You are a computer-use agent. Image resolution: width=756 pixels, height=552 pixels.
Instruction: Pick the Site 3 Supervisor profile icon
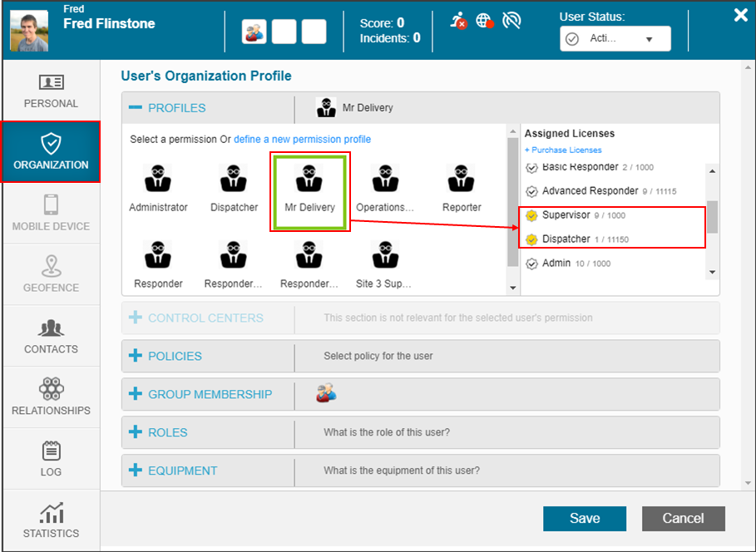(x=385, y=255)
